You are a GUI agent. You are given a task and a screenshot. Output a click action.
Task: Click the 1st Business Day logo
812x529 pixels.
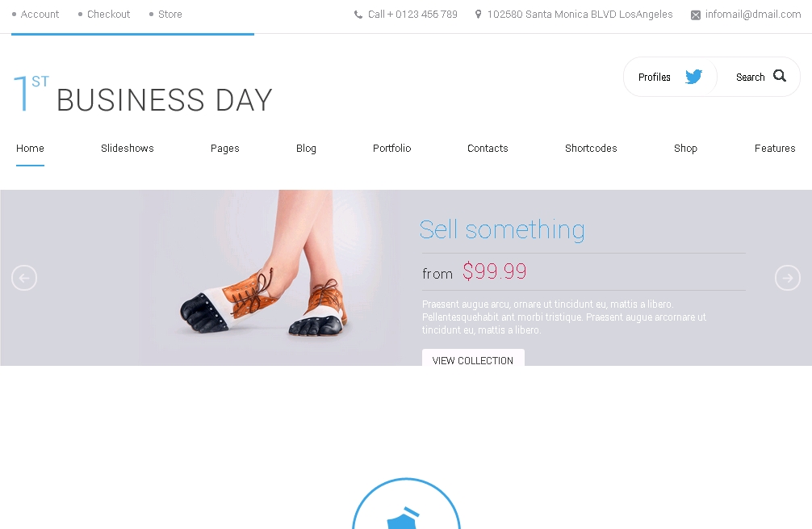tap(143, 95)
